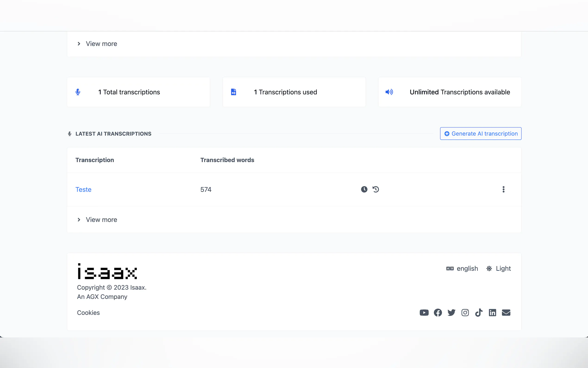Click the Transcription column header

[94, 160]
